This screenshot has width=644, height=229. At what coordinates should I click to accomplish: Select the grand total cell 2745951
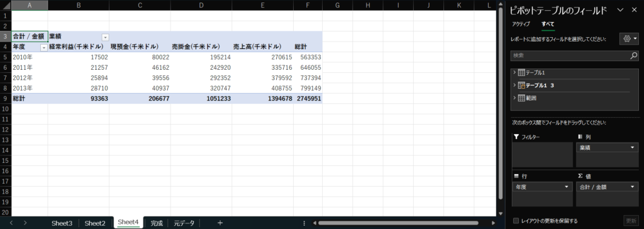point(308,99)
